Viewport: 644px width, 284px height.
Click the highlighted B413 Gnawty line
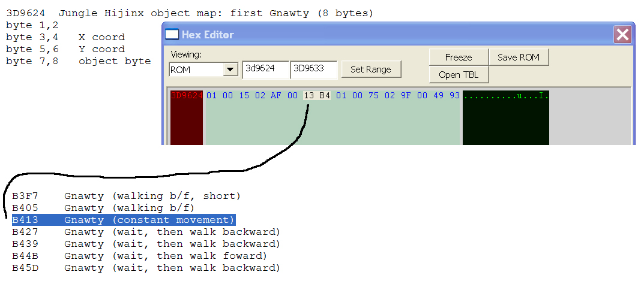point(123,220)
